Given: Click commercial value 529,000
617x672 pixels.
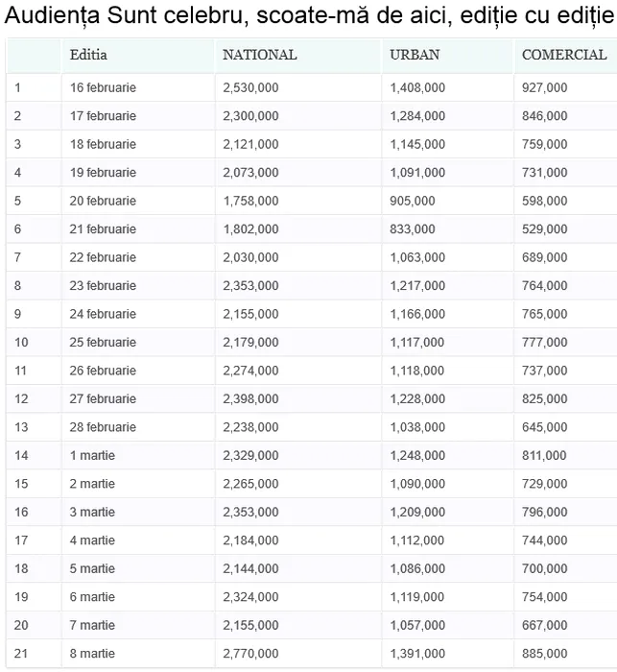Looking at the screenshot, I should coord(544,229).
